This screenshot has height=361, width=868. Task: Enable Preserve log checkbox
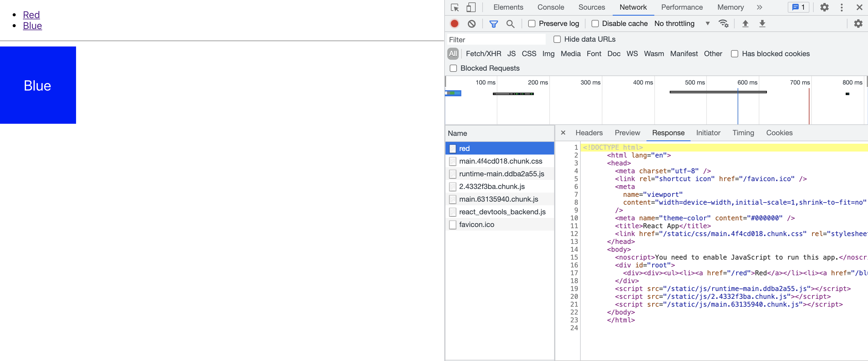pyautogui.click(x=532, y=24)
